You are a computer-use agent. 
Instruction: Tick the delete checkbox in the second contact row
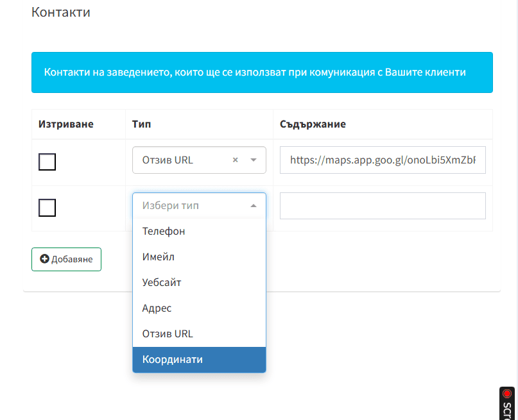click(47, 208)
